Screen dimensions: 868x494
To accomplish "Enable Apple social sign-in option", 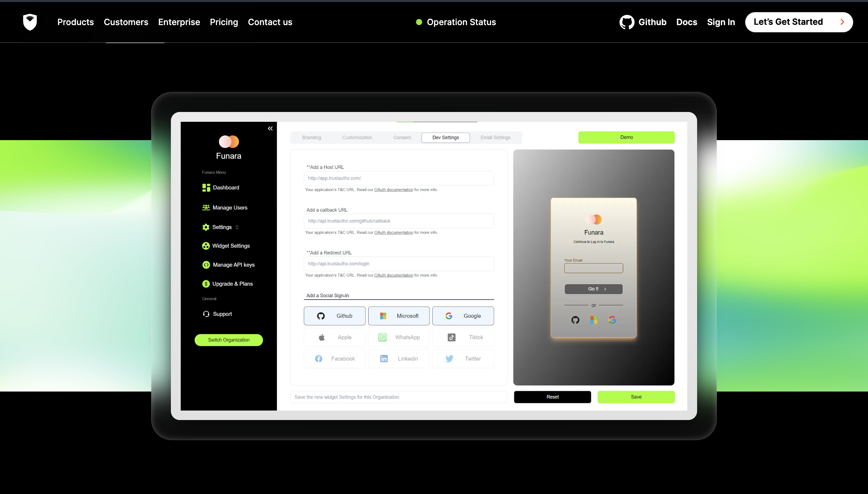I will click(334, 337).
